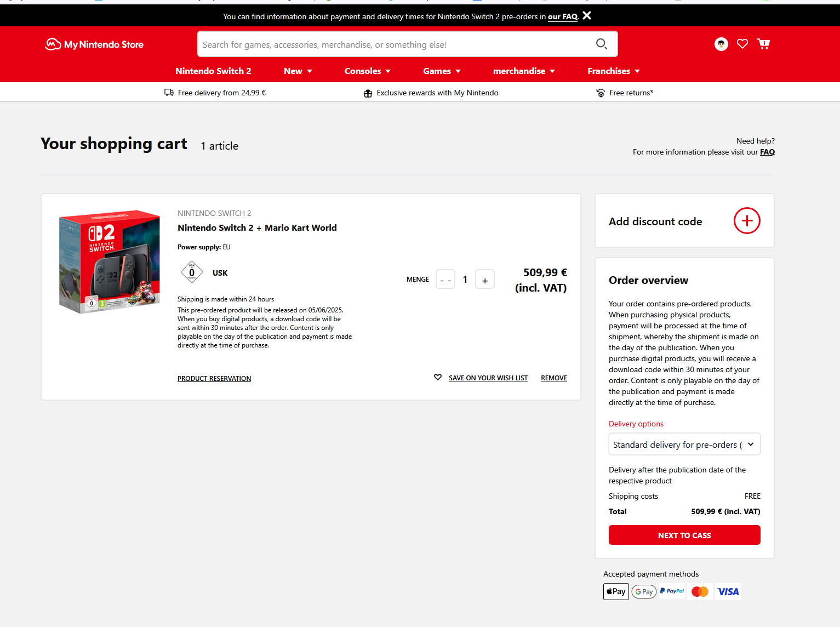
Task: Expand the merchandise dropdown menu
Action: pyautogui.click(x=524, y=71)
